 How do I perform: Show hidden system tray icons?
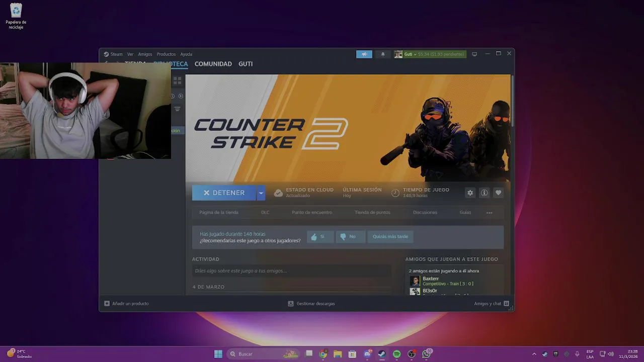534,354
